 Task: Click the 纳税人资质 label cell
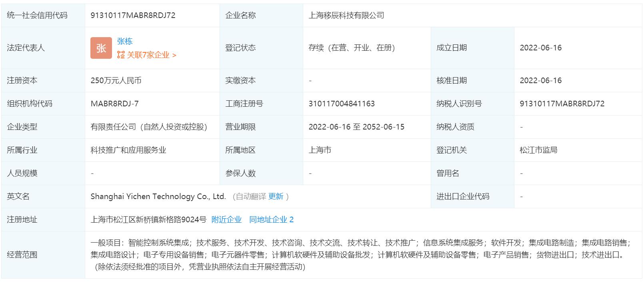click(x=472, y=127)
